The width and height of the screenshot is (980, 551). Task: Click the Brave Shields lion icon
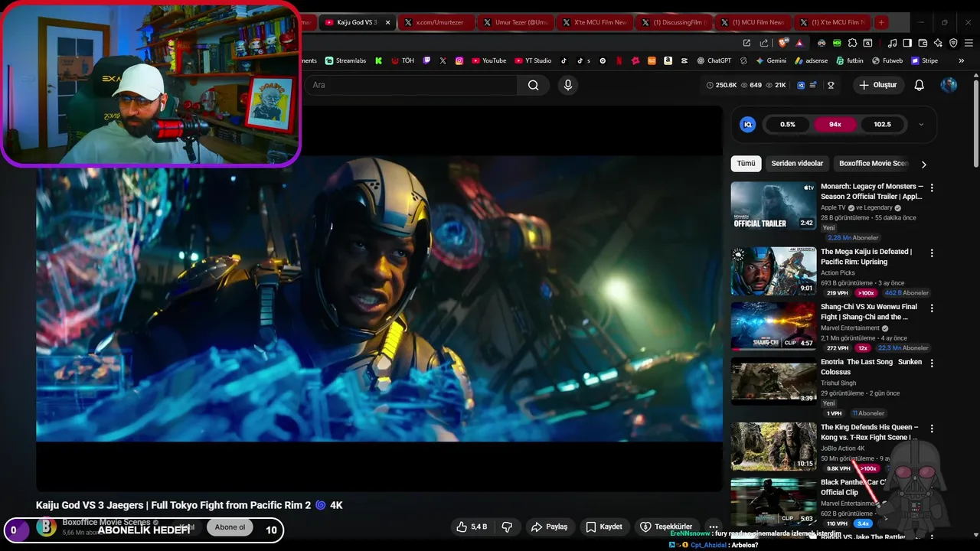coord(782,43)
